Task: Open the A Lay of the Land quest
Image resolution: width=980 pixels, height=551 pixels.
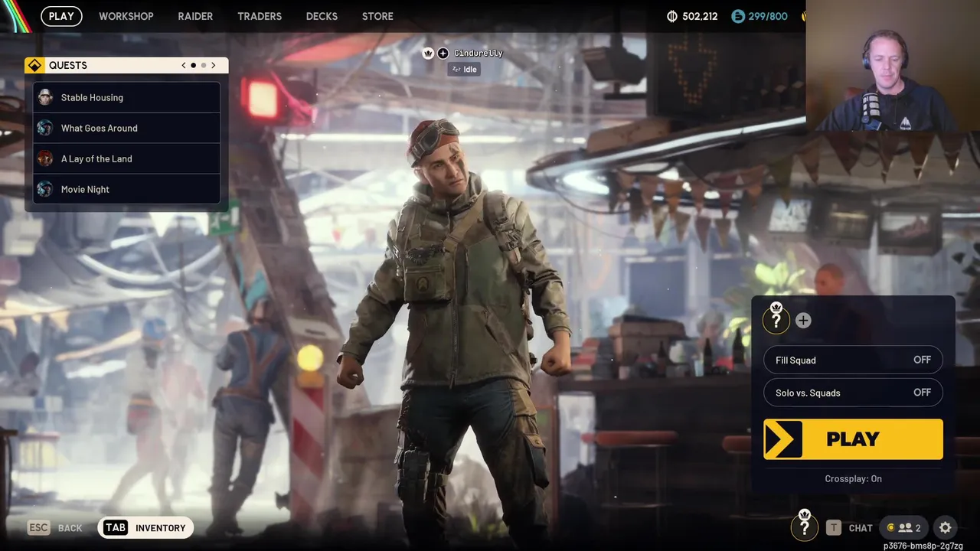Action: (126, 158)
